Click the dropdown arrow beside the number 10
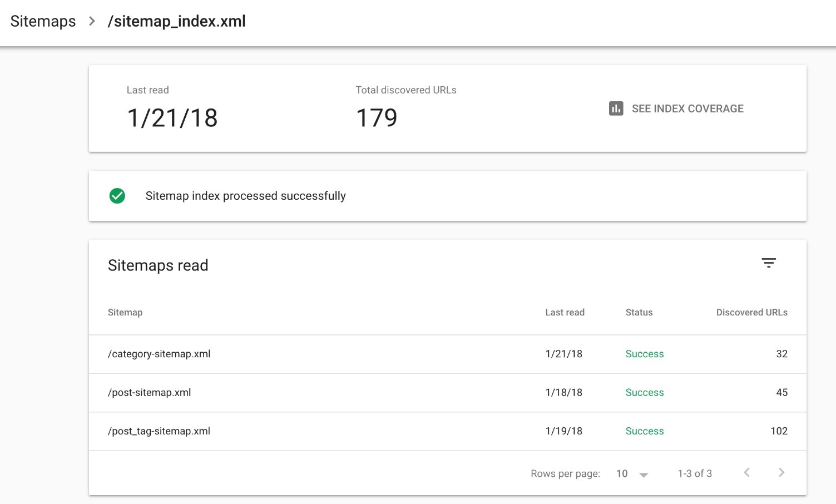Viewport: 836px width, 504px height. point(643,475)
